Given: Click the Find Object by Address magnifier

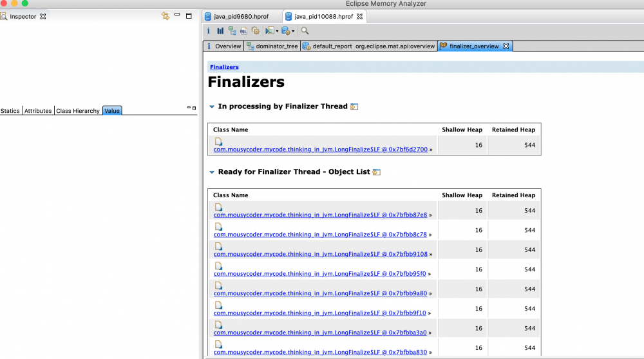Looking at the screenshot, I should pos(305,31).
